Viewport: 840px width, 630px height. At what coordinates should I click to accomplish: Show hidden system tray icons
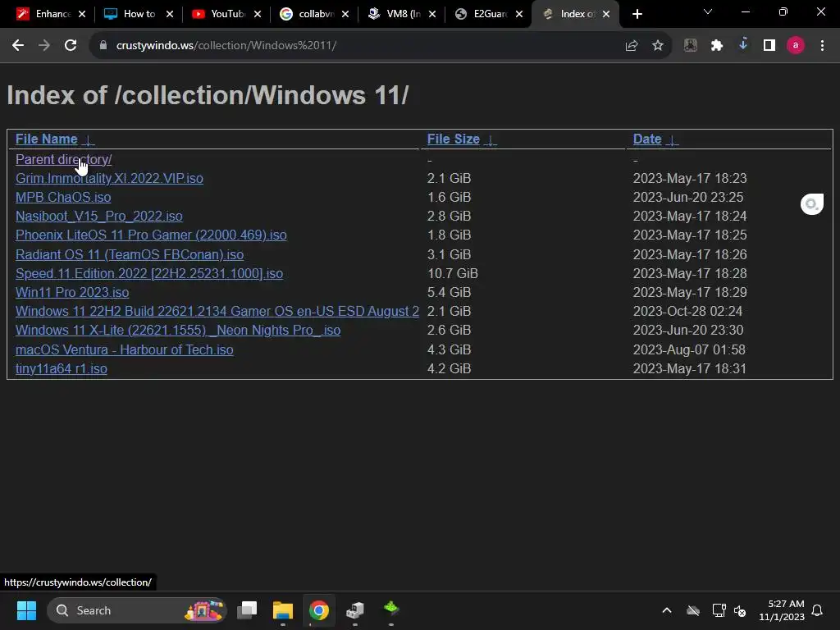point(666,610)
